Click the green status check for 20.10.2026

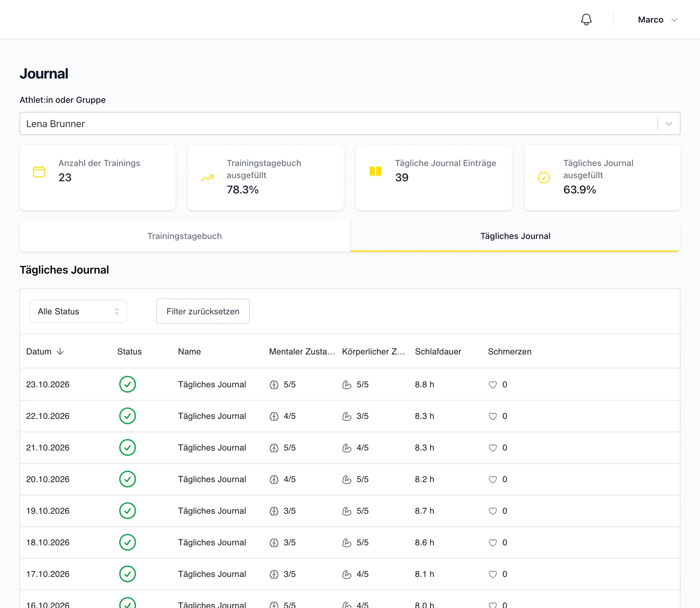click(x=128, y=479)
